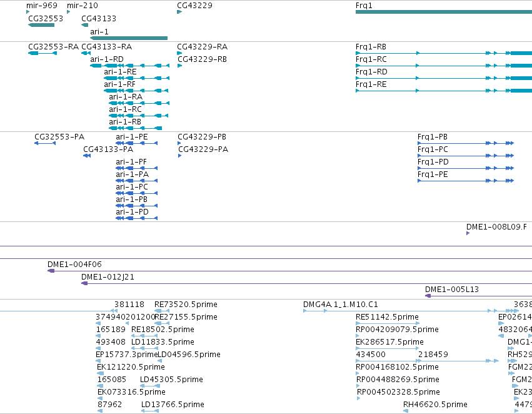
Task: Open the Frq1-PD coding sequence
Action: [x=466, y=168]
